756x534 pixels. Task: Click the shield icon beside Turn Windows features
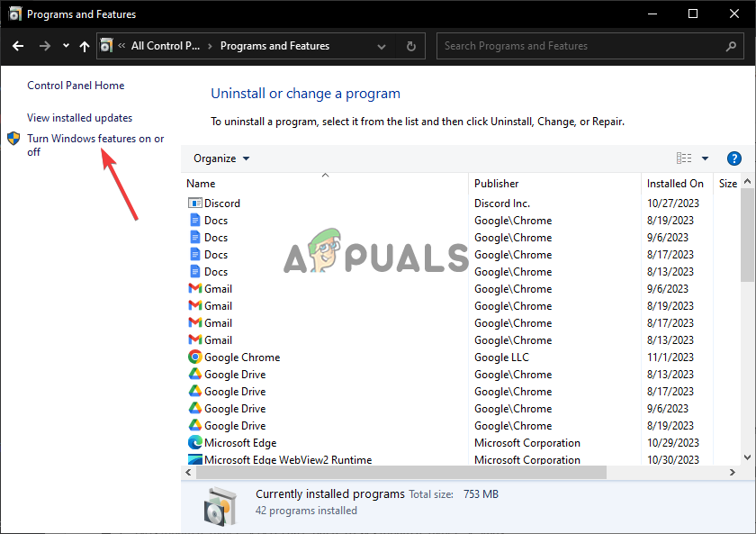click(13, 139)
